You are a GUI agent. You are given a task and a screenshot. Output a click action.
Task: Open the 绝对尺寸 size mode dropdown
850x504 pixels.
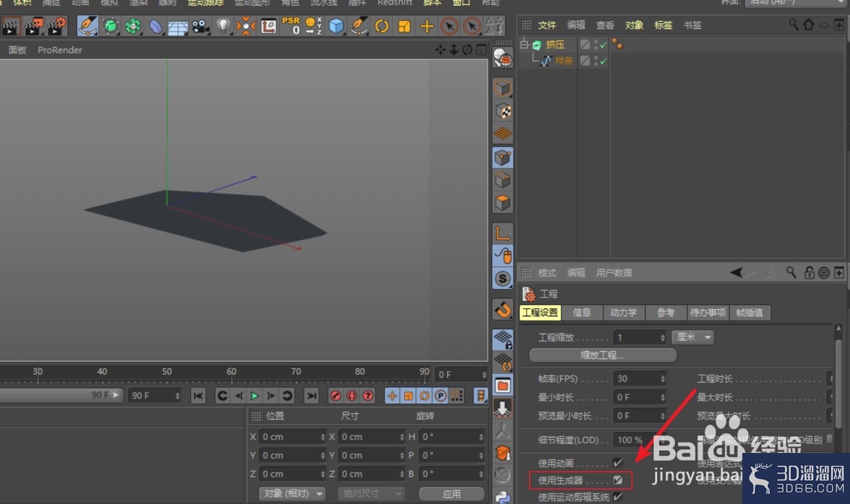(371, 493)
